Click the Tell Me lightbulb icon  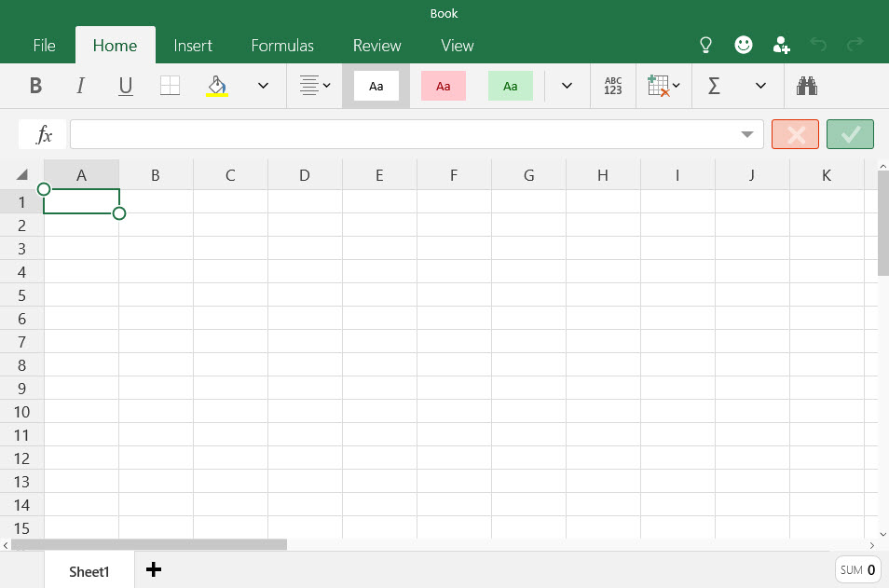pyautogui.click(x=706, y=45)
